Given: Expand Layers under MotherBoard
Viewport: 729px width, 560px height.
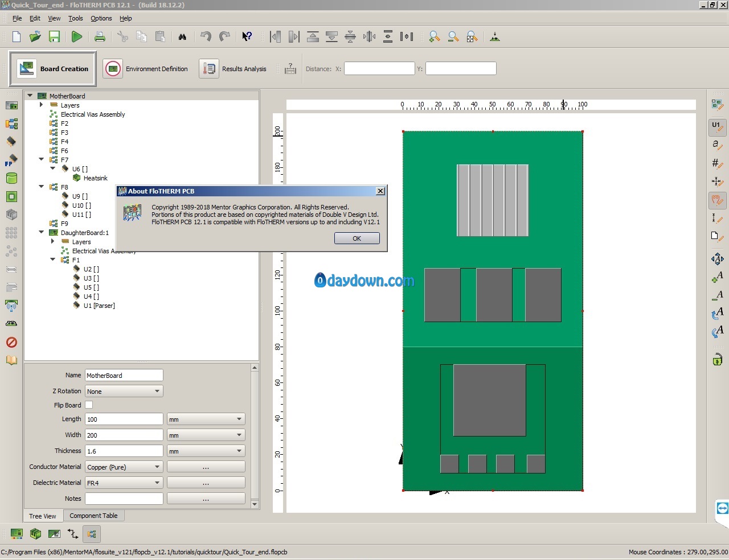Looking at the screenshot, I should point(41,105).
